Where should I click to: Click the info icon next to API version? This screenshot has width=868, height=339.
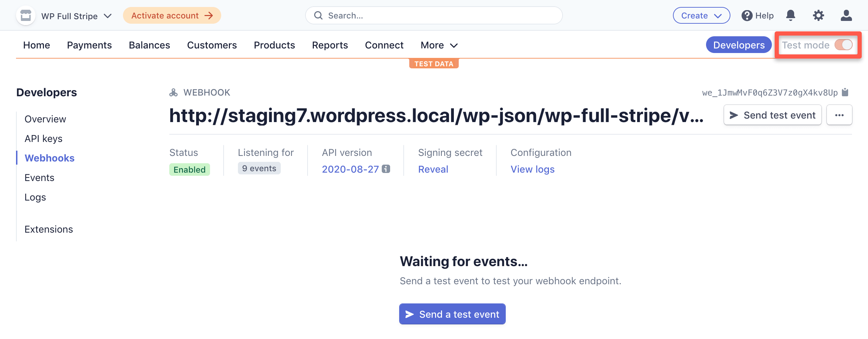point(386,169)
